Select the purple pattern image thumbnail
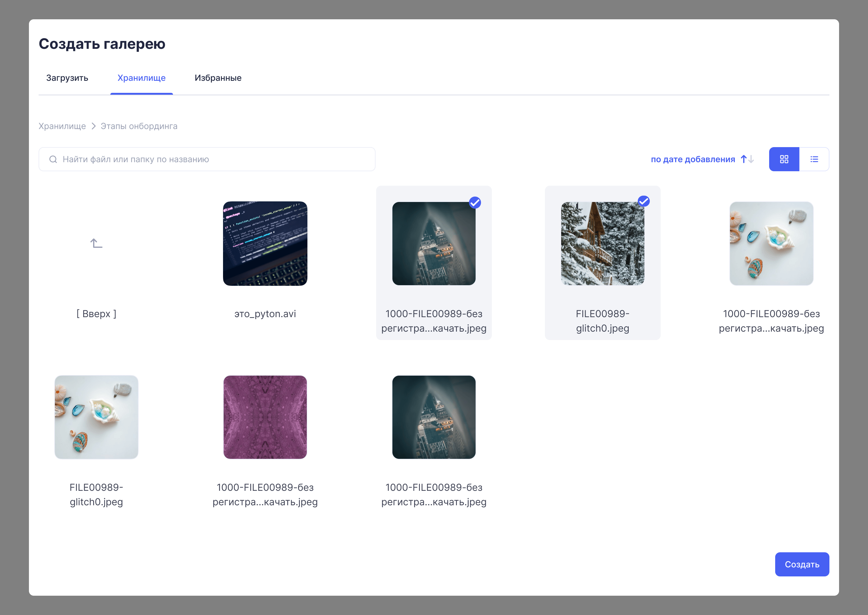This screenshot has width=868, height=615. point(265,417)
